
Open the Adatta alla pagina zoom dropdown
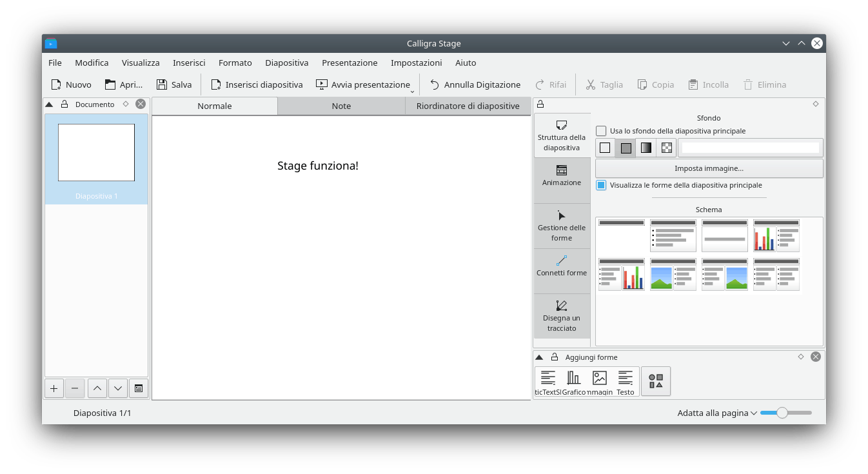[x=716, y=413]
